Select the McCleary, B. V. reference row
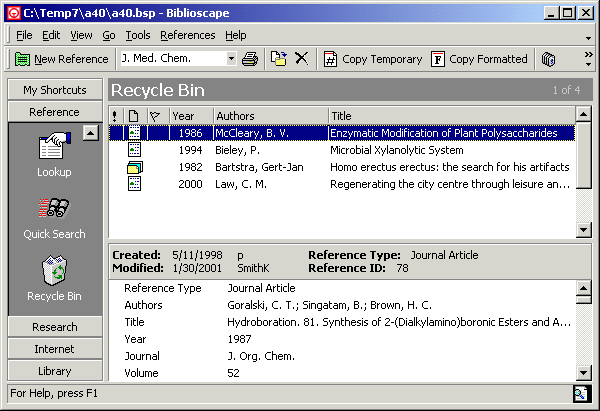The image size is (600, 411). [342, 133]
